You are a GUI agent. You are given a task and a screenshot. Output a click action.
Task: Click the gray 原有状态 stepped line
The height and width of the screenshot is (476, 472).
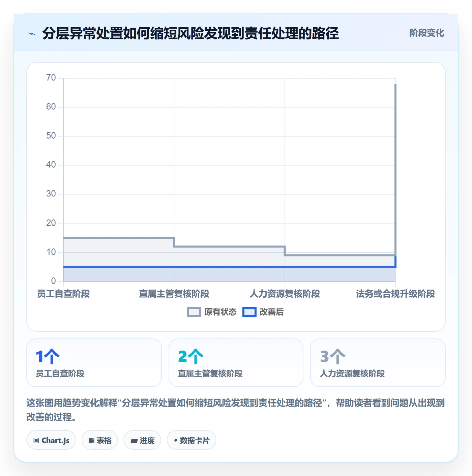(229, 246)
